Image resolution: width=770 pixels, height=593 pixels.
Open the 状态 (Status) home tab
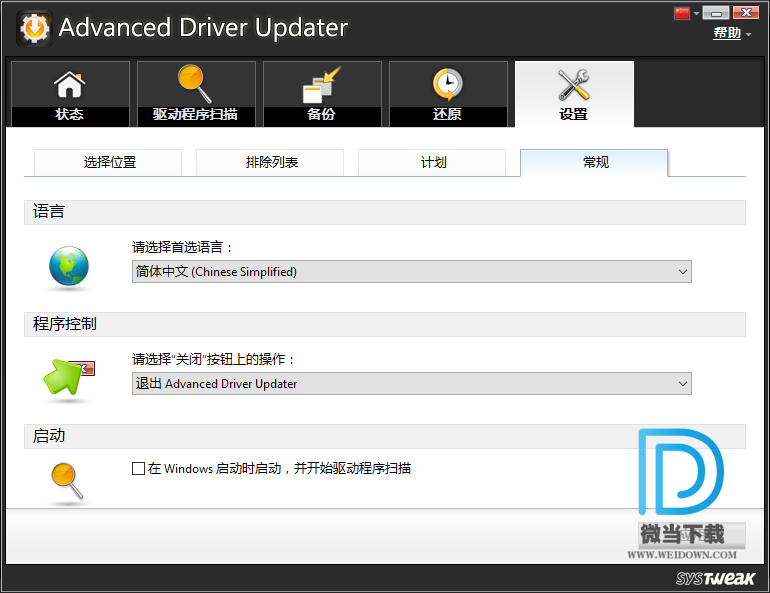coord(70,94)
